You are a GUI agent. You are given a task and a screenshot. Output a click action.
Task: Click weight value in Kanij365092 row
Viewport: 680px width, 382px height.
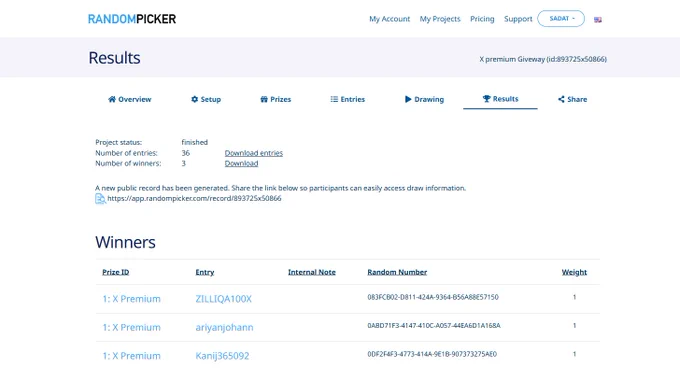574,354
